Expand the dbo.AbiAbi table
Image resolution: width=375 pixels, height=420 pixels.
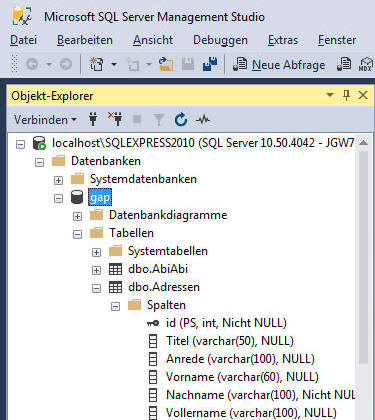coord(96,270)
